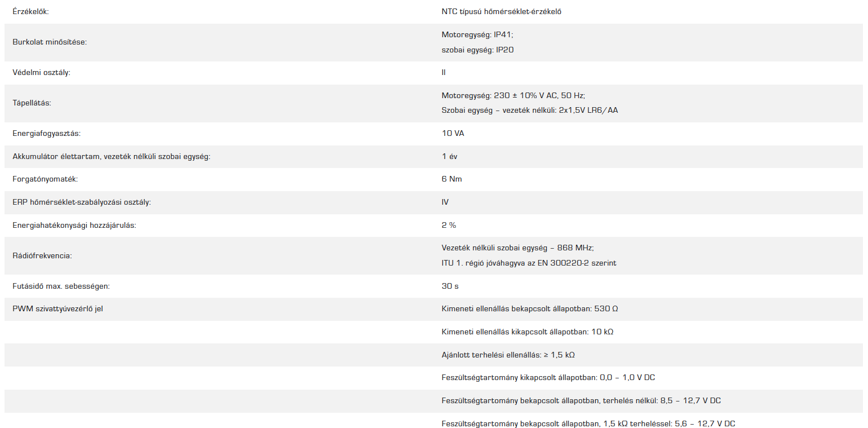Viewport: 868px width, 428px height.
Task: Click the "Érzékelők:" row label
Action: 30,11
